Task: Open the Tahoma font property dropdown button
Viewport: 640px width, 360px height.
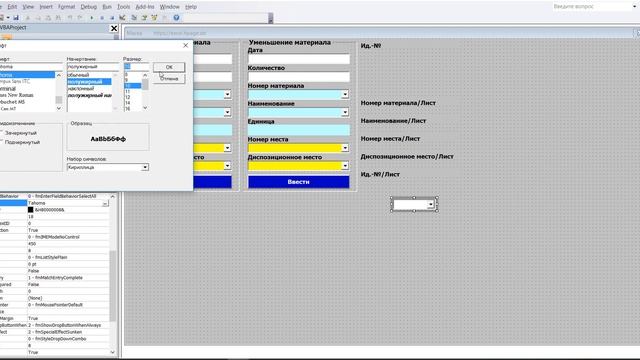Action: coord(105,203)
